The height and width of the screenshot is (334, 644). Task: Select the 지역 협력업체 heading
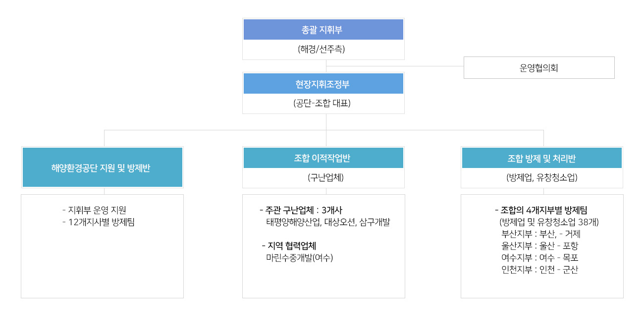(x=289, y=246)
